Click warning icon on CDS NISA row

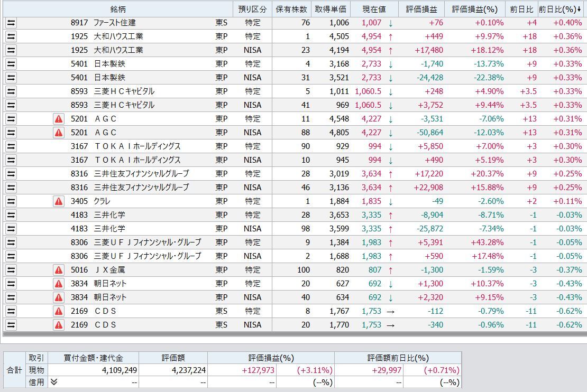(x=59, y=325)
